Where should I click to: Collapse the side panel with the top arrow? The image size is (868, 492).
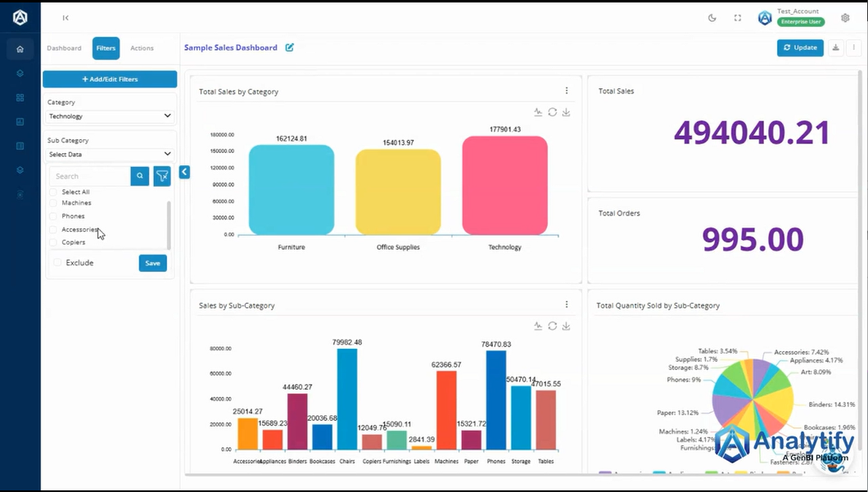coord(66,18)
